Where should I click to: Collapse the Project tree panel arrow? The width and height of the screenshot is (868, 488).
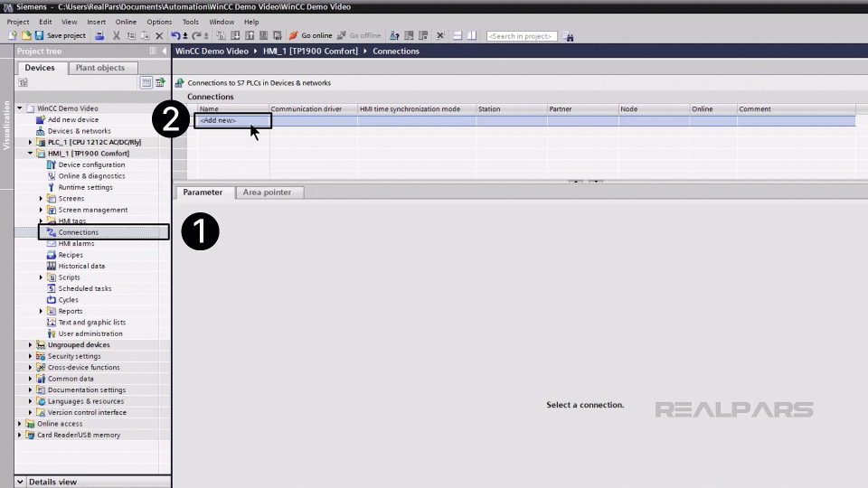click(x=164, y=51)
